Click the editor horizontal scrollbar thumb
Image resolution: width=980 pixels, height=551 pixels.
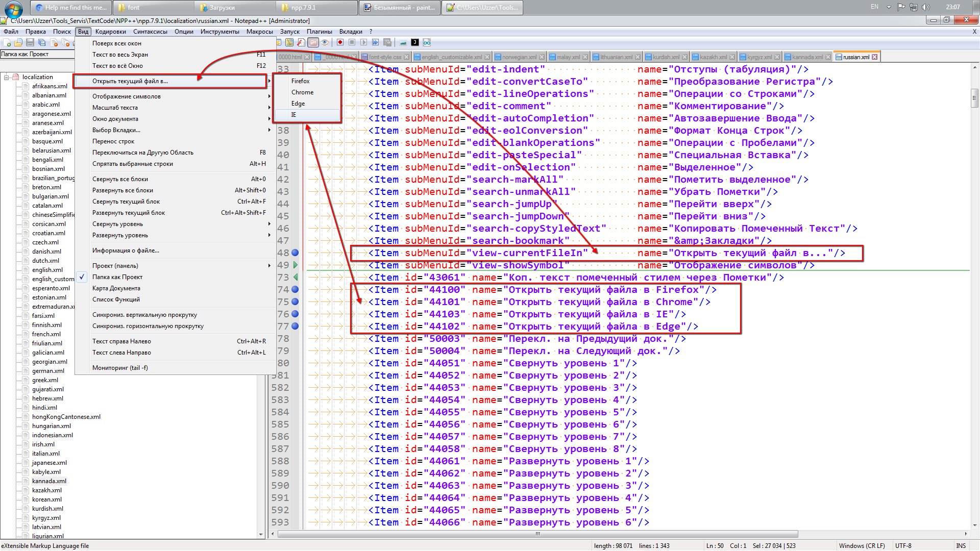(x=537, y=534)
